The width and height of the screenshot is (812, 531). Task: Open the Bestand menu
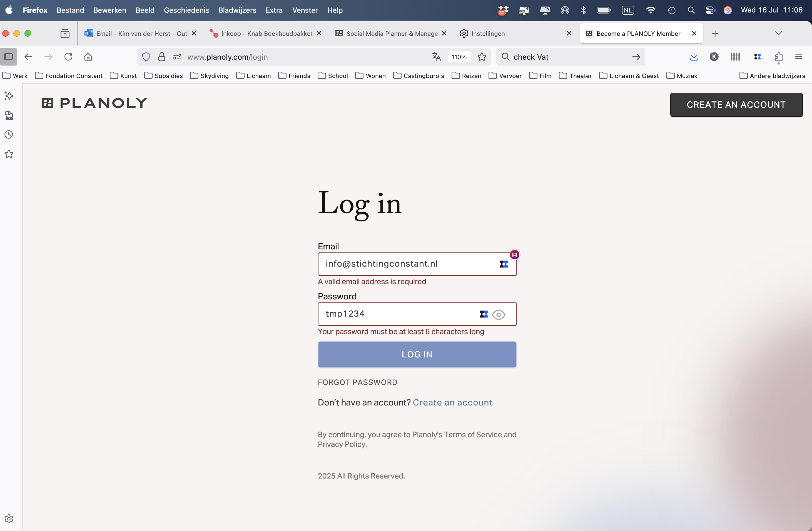pyautogui.click(x=70, y=10)
